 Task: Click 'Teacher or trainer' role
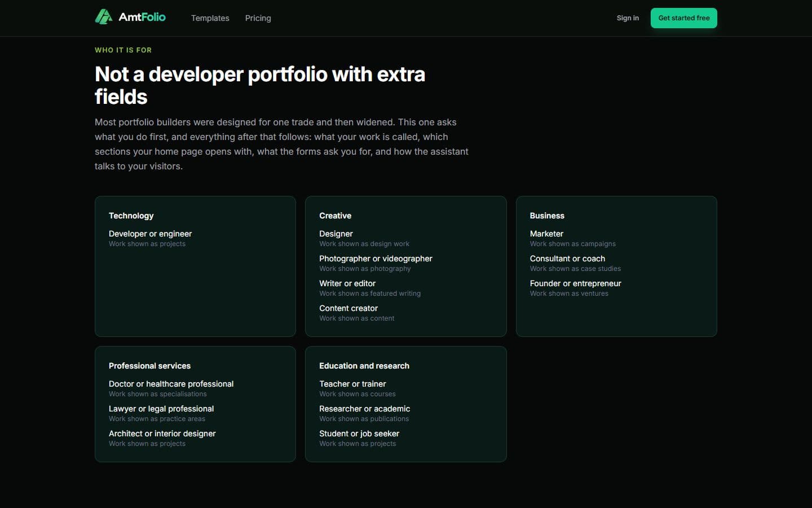pos(353,384)
